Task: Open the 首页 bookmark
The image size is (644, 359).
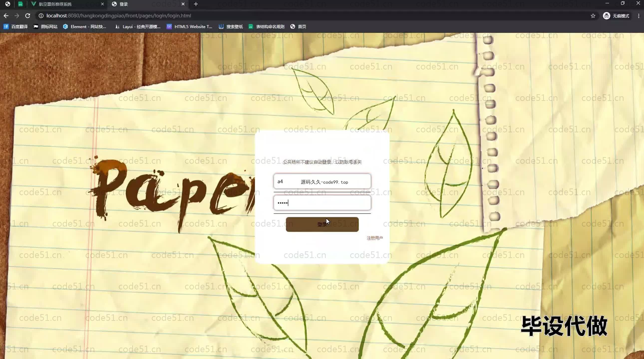Action: coord(298,26)
